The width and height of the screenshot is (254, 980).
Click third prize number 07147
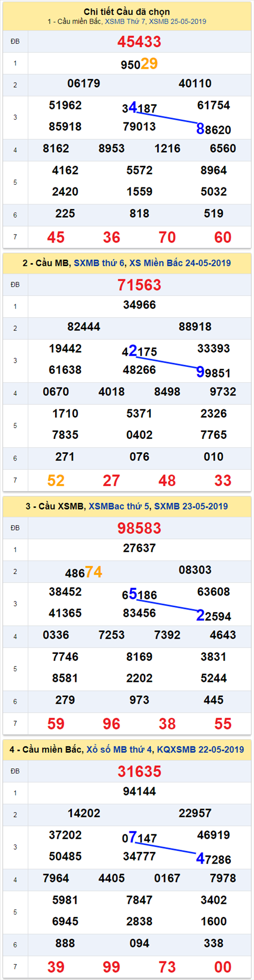pos(139,838)
